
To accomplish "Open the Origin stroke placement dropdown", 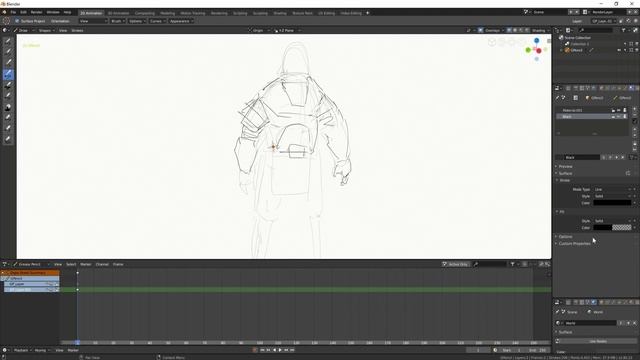I will click(259, 30).
